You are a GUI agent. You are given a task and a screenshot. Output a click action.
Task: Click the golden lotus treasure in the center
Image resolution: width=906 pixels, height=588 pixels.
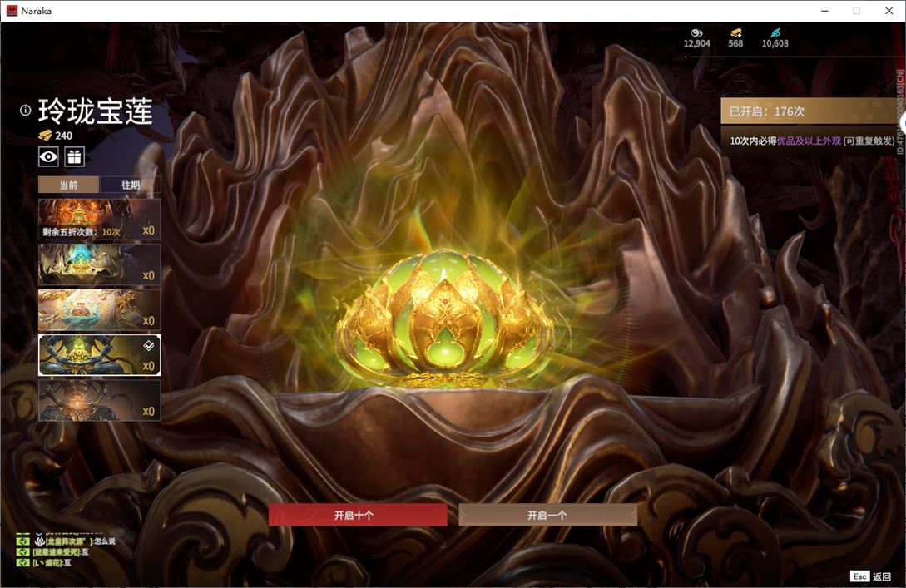tap(443, 318)
